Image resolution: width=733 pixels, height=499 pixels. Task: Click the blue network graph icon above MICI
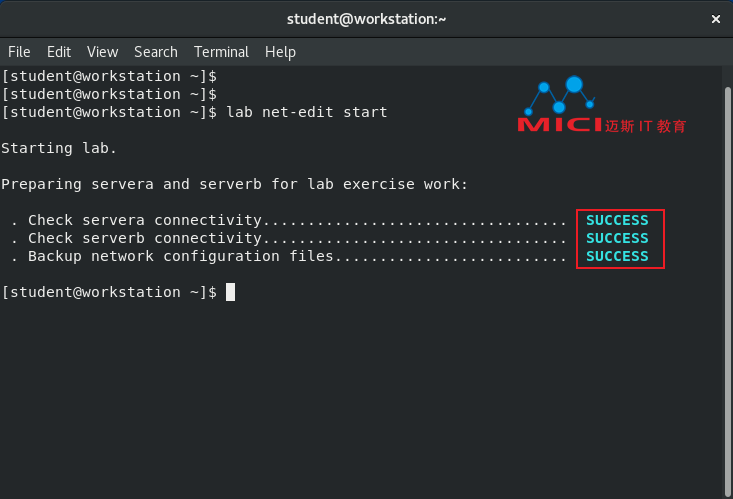[560, 96]
